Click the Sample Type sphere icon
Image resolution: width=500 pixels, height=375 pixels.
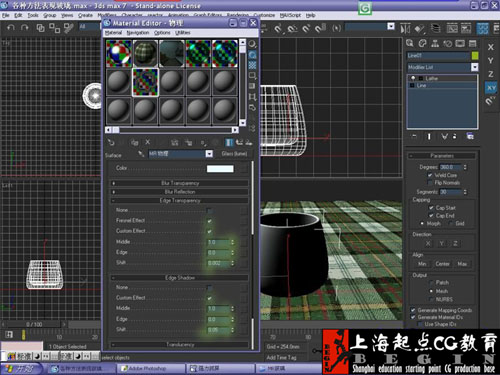(253, 44)
